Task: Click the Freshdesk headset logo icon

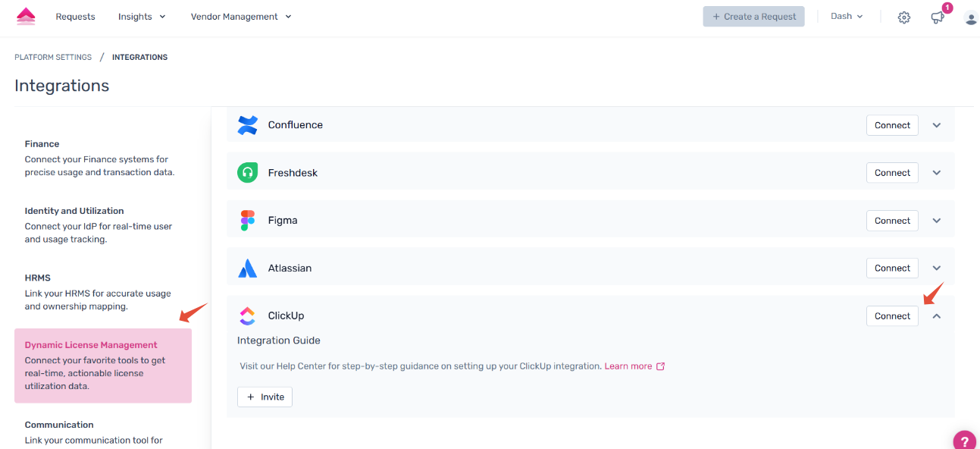Action: pyautogui.click(x=248, y=173)
